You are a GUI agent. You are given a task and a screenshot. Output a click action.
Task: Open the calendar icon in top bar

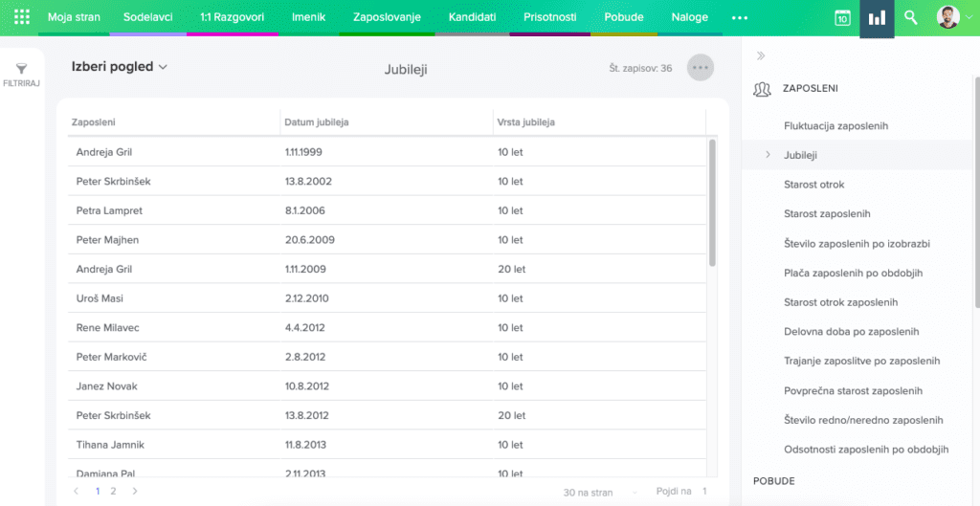(842, 18)
